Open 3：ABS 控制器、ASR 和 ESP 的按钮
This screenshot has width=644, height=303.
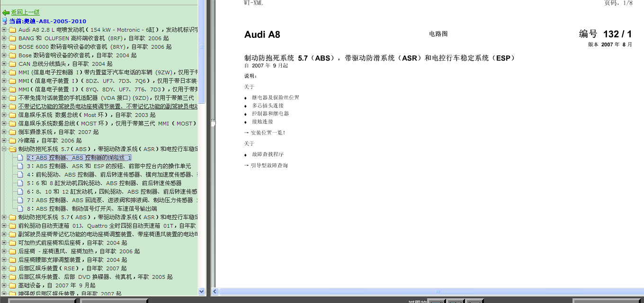[109, 166]
